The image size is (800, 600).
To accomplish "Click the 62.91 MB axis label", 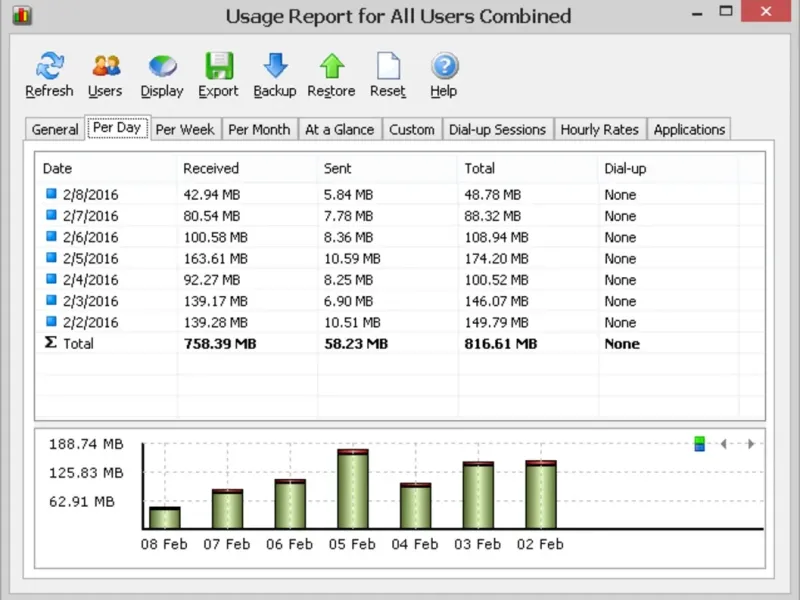I will coord(82,502).
